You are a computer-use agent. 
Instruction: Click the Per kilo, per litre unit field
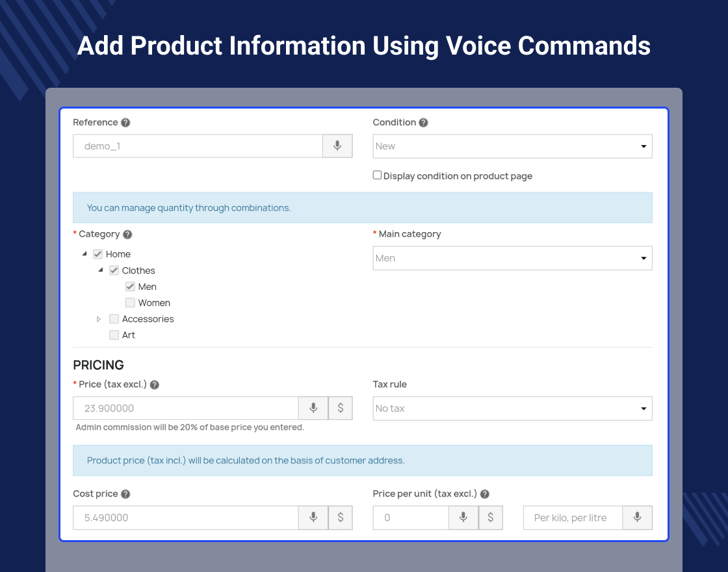click(x=573, y=517)
